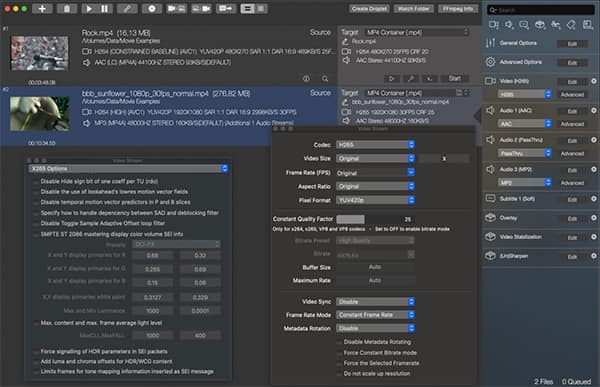Switch to list view layout

click(x=247, y=8)
